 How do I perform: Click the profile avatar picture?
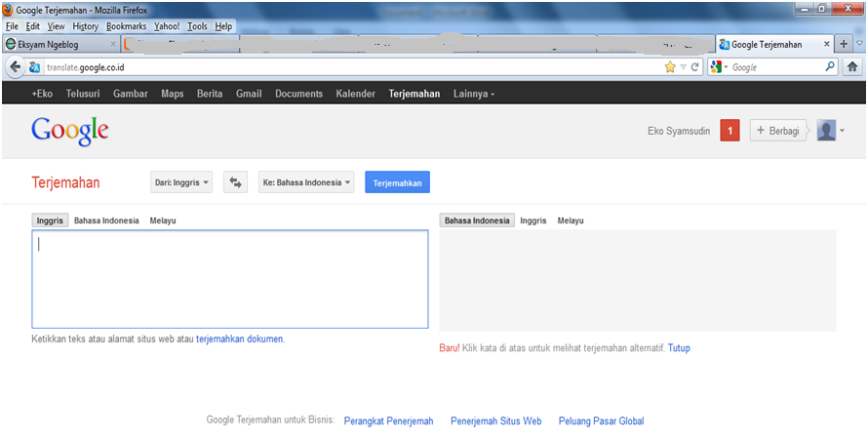[826, 131]
